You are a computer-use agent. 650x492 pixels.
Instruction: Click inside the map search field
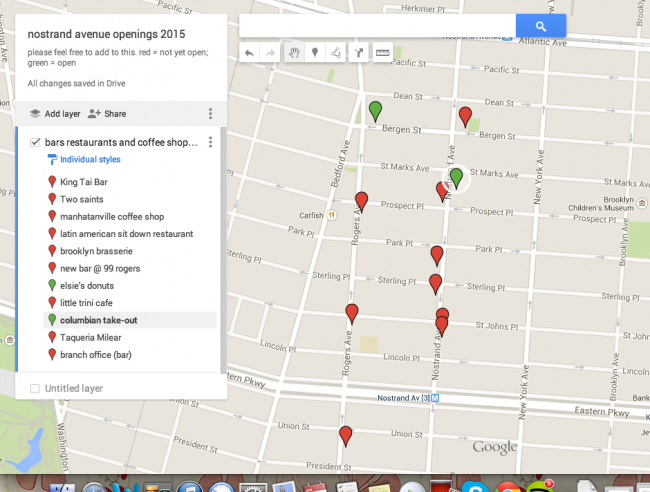[377, 26]
